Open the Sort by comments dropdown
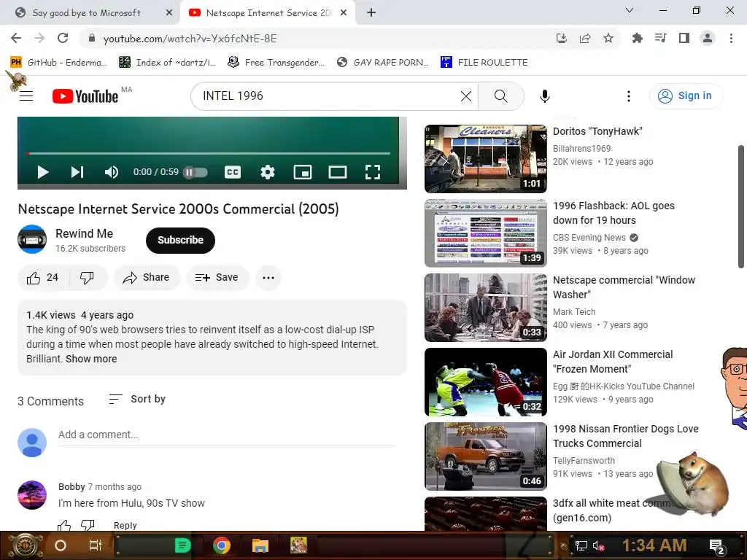The width and height of the screenshot is (747, 560). pyautogui.click(x=137, y=400)
